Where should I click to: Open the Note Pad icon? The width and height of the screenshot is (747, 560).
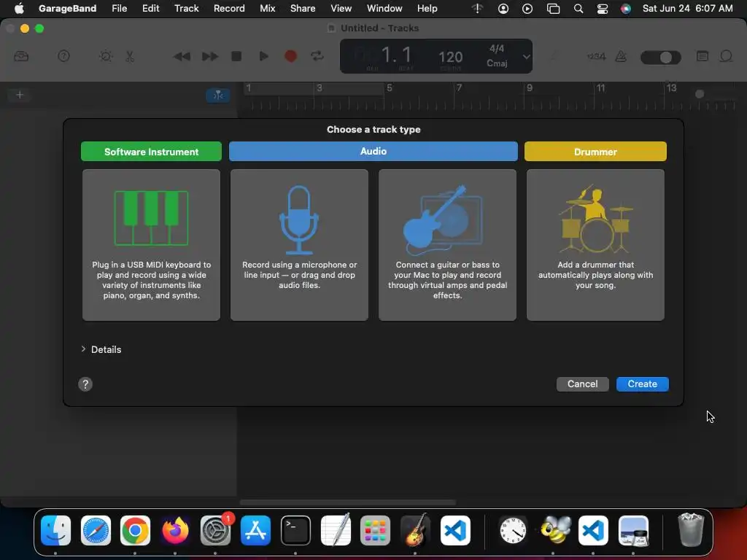(x=703, y=56)
